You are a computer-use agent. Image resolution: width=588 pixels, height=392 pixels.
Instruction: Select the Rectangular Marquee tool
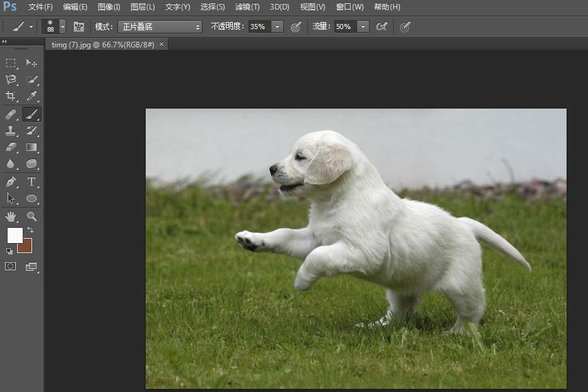pyautogui.click(x=10, y=63)
